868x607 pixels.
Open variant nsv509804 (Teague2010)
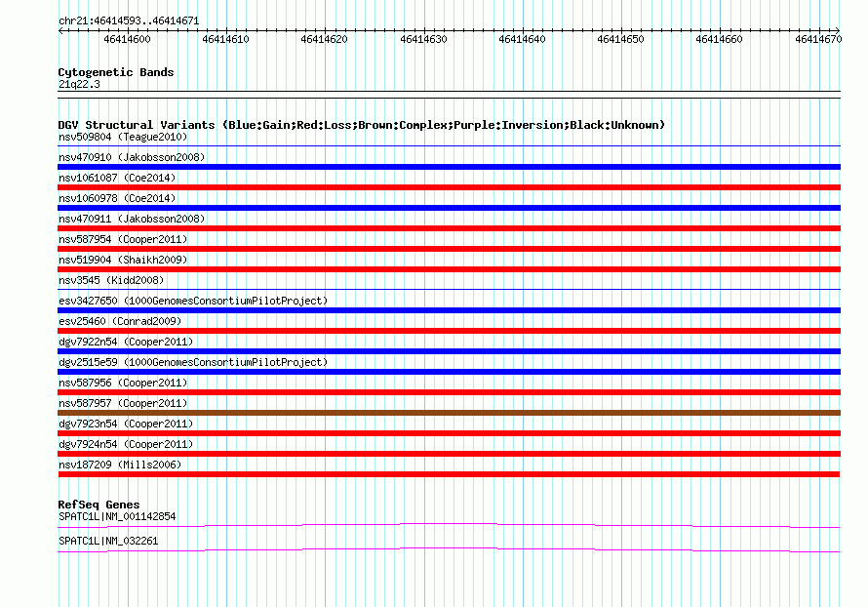click(x=123, y=137)
